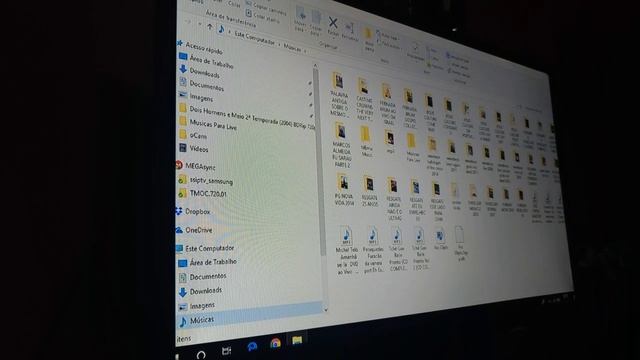Select the CASTING CROWNS THE VERY NEXT folder
Image resolution: width=640 pixels, height=360 pixels.
tap(364, 99)
